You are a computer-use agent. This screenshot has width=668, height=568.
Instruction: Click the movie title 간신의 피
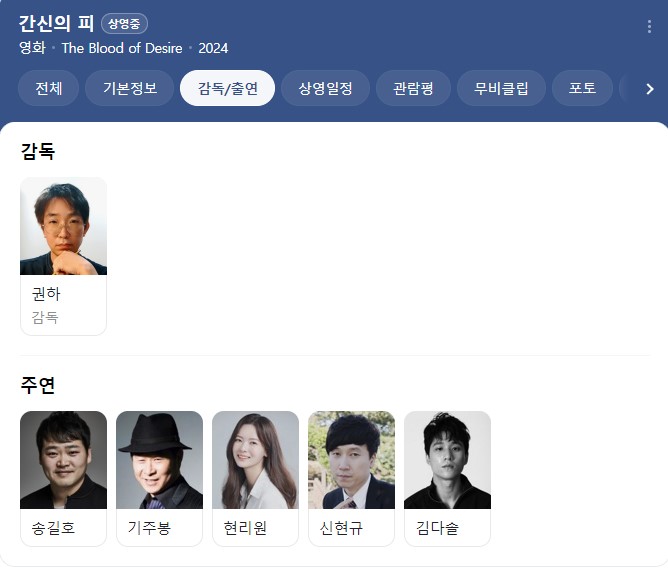pos(56,23)
